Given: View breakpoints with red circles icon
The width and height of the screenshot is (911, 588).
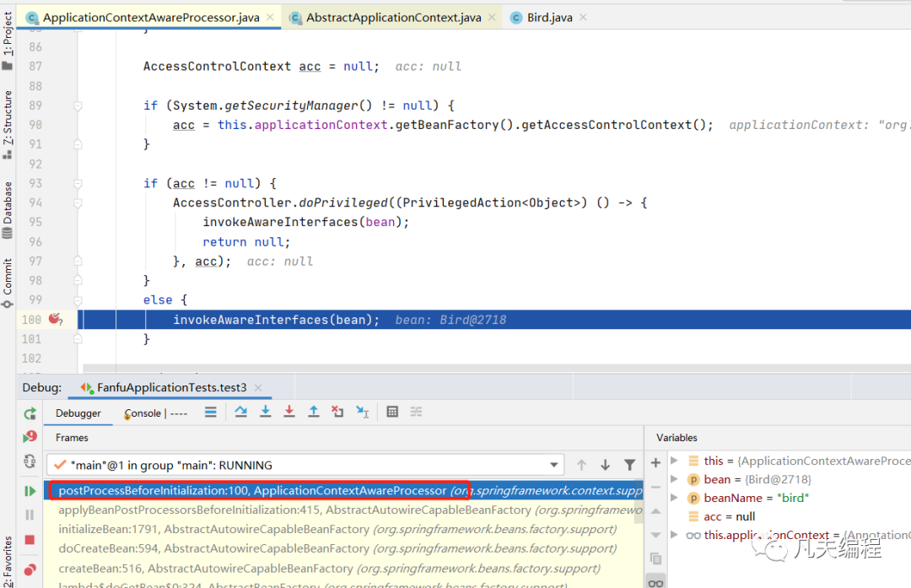Looking at the screenshot, I should pyautogui.click(x=30, y=570).
